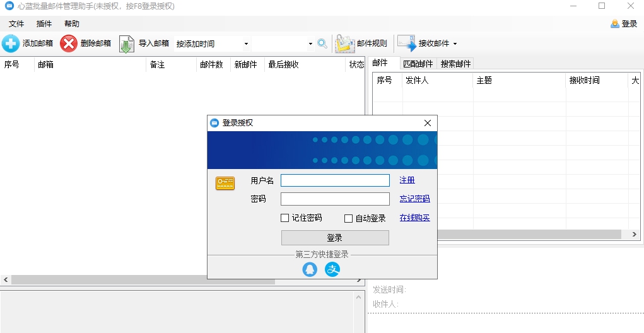Expand the 按添加时间 sort dropdown
644x333 pixels.
click(x=246, y=44)
